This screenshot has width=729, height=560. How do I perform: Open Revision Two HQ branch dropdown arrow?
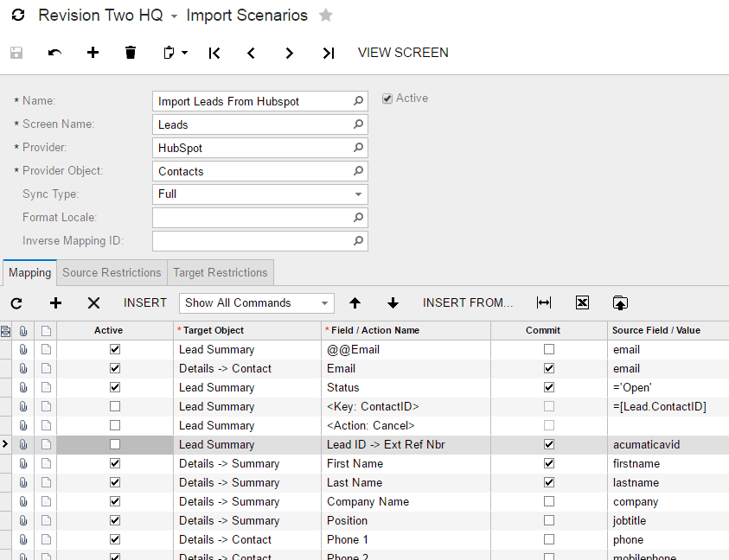(x=174, y=16)
